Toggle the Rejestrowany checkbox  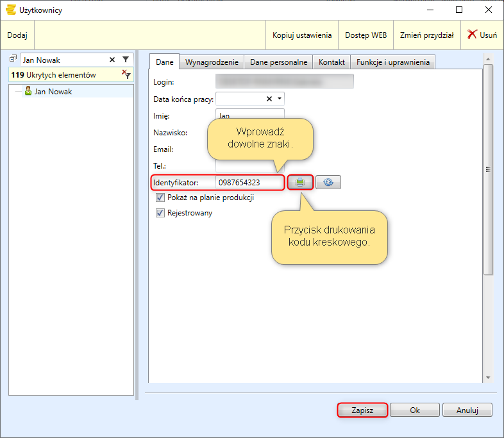[x=161, y=213]
